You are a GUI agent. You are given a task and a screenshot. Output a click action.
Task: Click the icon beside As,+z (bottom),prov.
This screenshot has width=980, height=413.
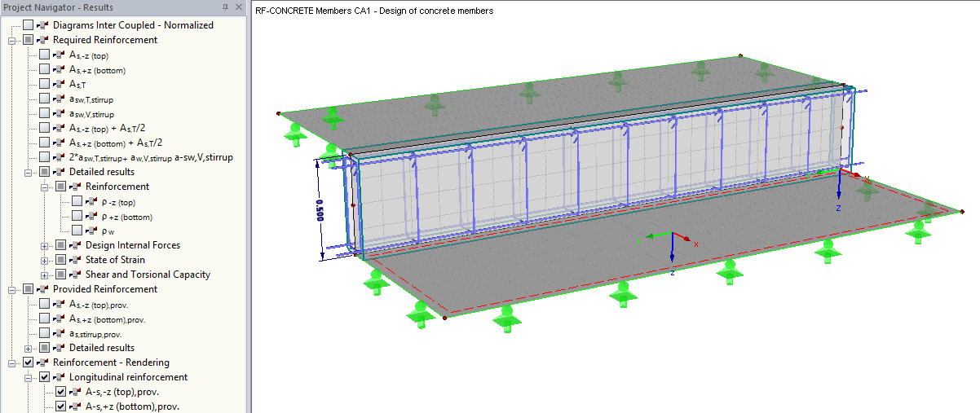60,319
